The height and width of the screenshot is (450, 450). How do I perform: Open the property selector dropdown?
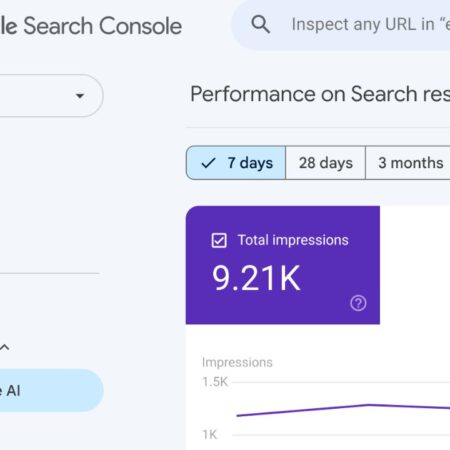point(51,96)
